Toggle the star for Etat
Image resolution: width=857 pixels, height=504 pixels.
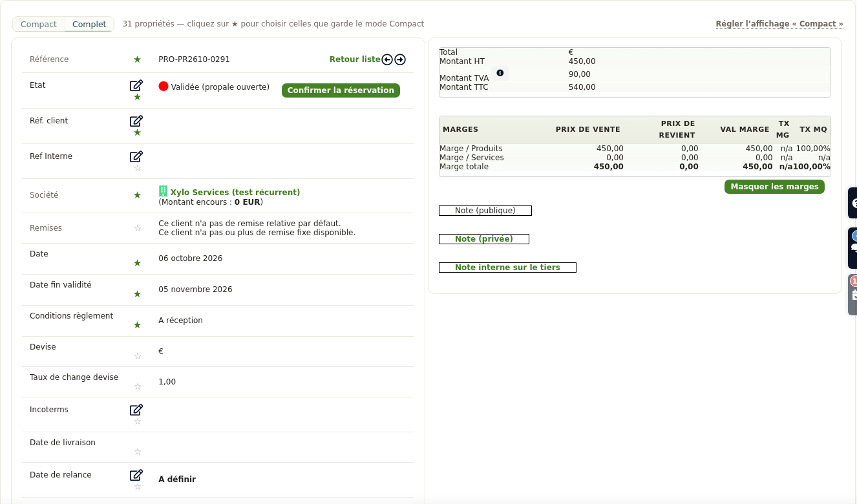pos(137,97)
